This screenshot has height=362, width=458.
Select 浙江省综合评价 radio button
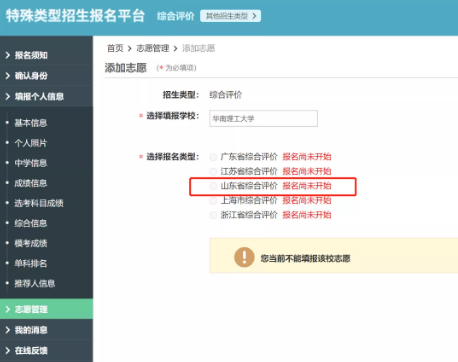(x=213, y=215)
